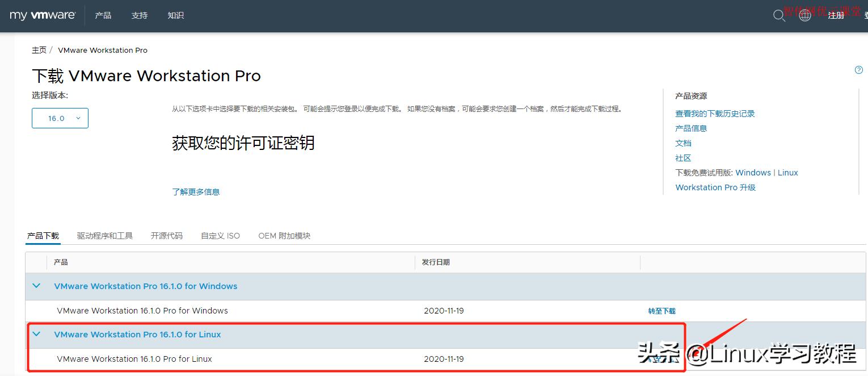Open the OEM 附加模块 tab
The width and height of the screenshot is (868, 376).
pos(284,235)
